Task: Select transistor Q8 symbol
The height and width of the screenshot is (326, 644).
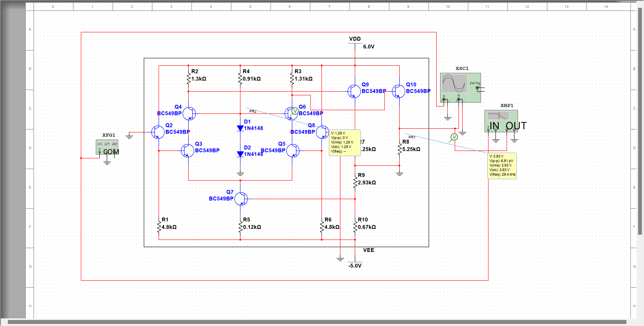Action: pyautogui.click(x=323, y=132)
